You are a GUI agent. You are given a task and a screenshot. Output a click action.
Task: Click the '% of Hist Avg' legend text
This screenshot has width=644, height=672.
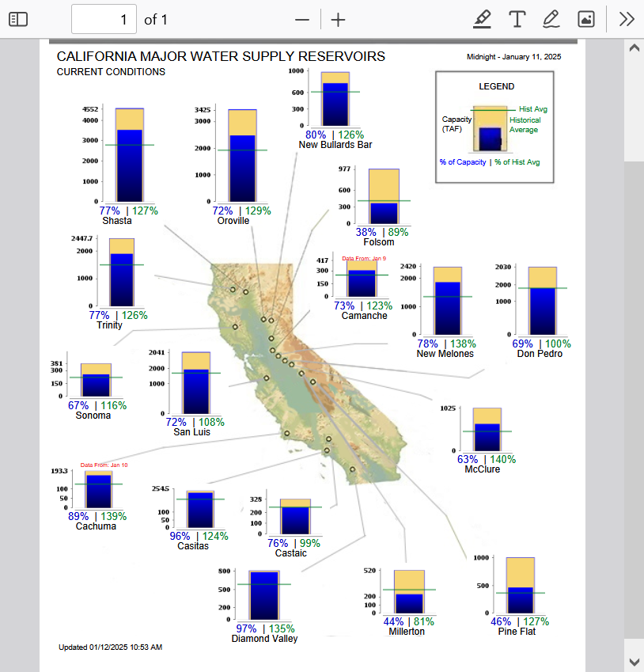(x=517, y=162)
